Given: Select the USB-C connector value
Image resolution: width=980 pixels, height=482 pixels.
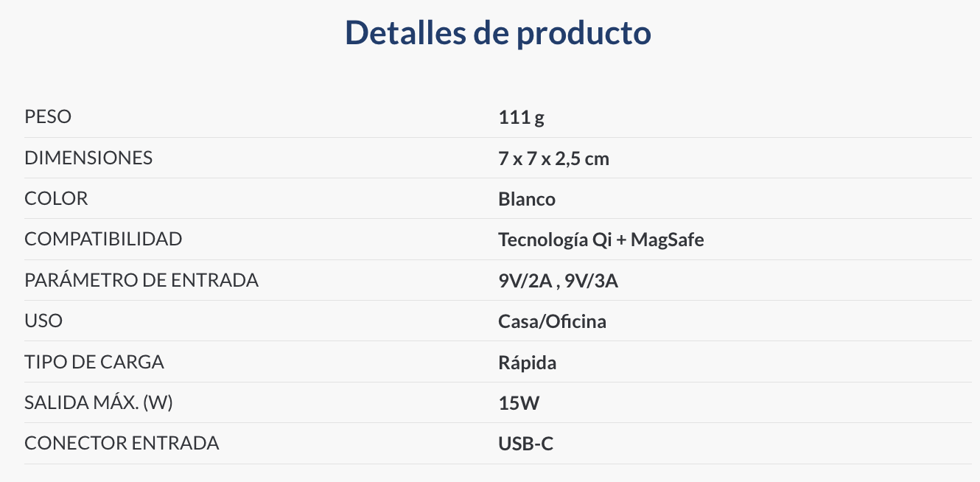Looking at the screenshot, I should click(x=525, y=444).
